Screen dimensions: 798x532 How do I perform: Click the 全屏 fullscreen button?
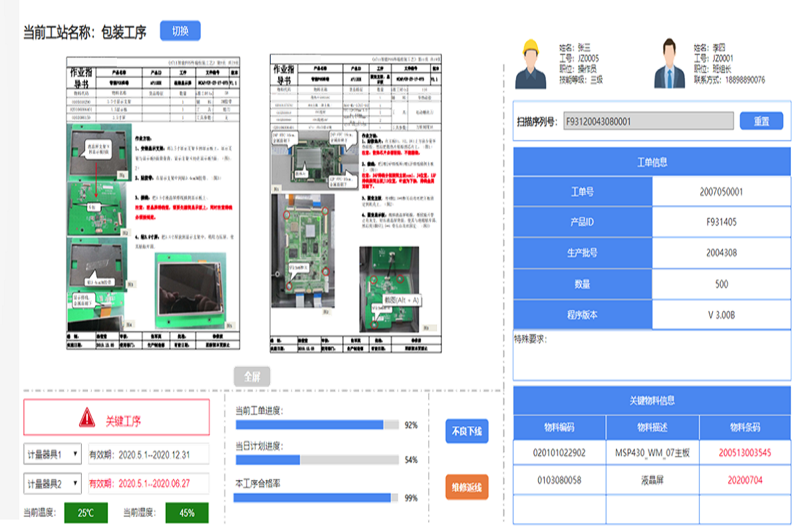pos(252,376)
